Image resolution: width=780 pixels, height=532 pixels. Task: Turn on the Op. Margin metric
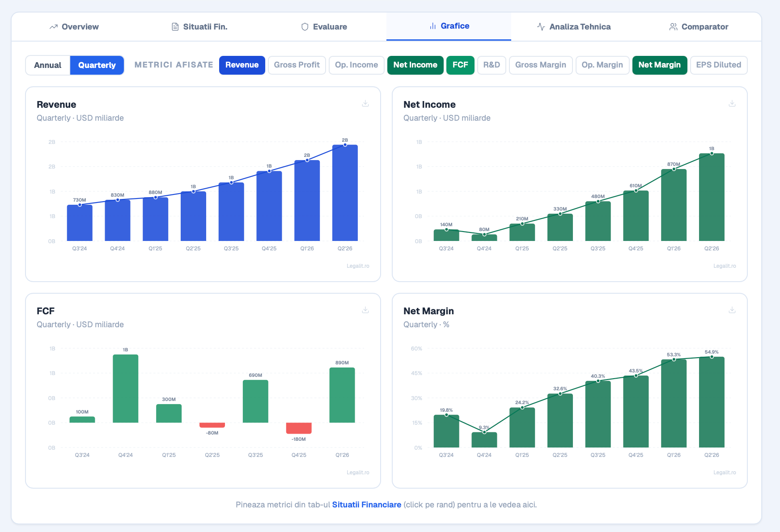(x=602, y=65)
